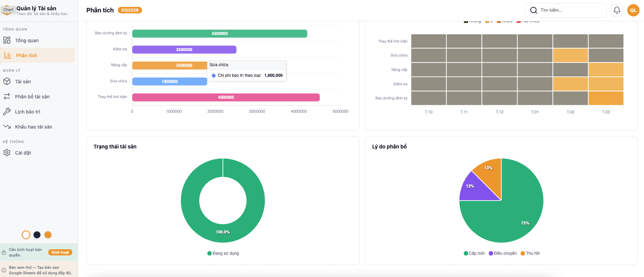Click the Khấu hao trend-down icon
The width and height of the screenshot is (644, 277).
[x=7, y=127]
